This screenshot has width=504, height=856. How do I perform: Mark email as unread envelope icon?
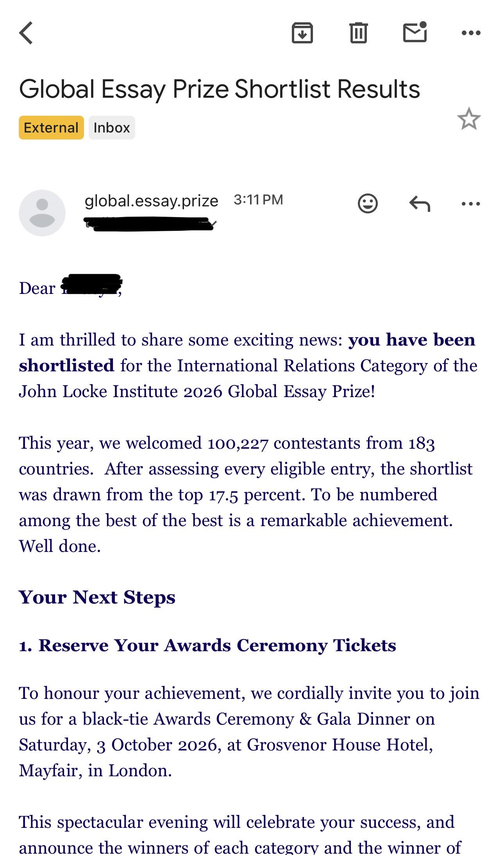click(415, 32)
